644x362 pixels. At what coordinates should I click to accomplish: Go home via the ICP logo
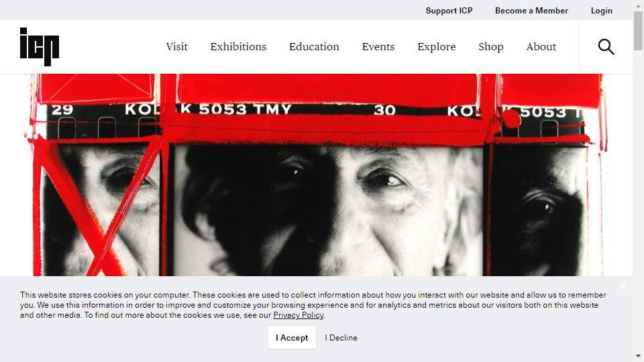coord(40,47)
